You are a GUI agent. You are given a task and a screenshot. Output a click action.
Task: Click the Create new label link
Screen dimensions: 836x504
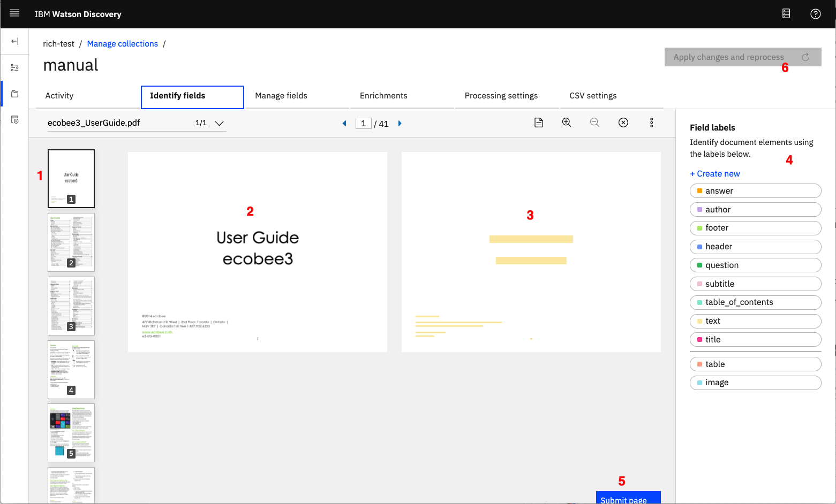(x=715, y=174)
